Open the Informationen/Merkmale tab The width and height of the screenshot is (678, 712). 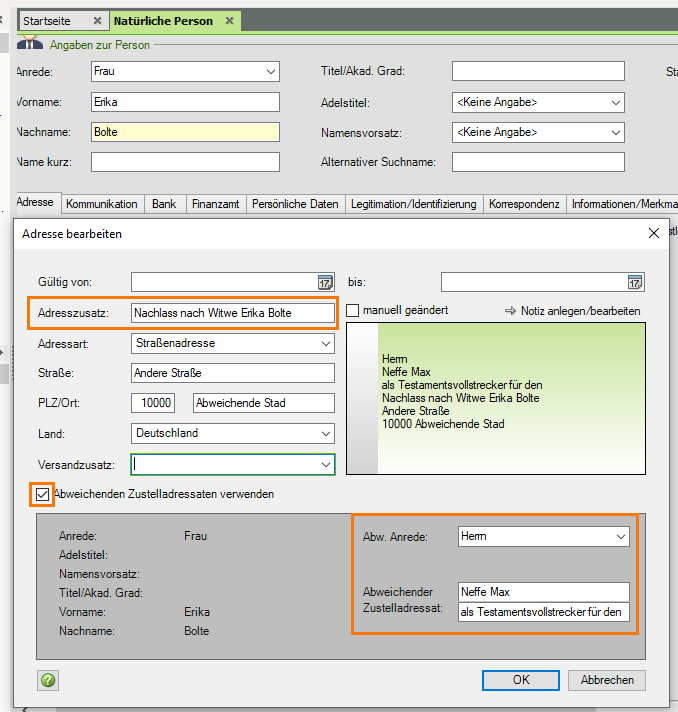pos(623,204)
